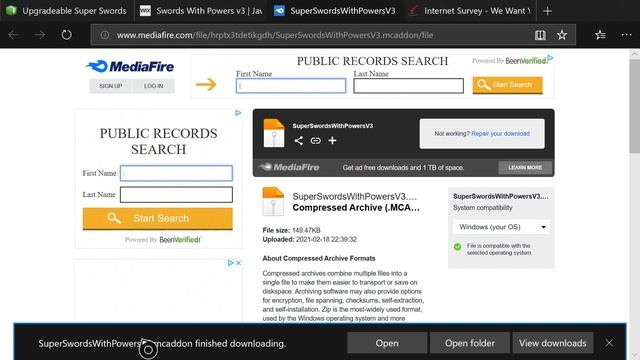This screenshot has height=360, width=640.
Task: Click Last Name field in top banner ad
Action: (408, 86)
